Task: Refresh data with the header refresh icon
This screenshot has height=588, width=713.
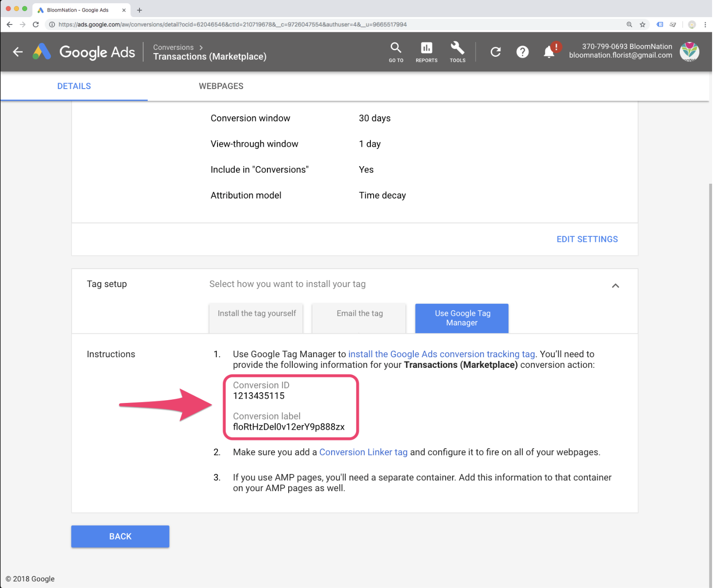Action: pyautogui.click(x=495, y=52)
